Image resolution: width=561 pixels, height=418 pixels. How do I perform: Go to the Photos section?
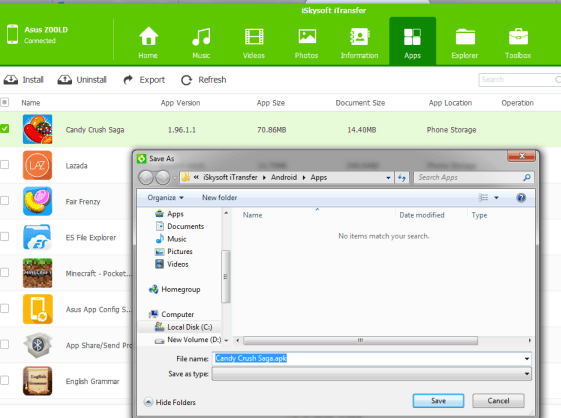click(x=307, y=42)
